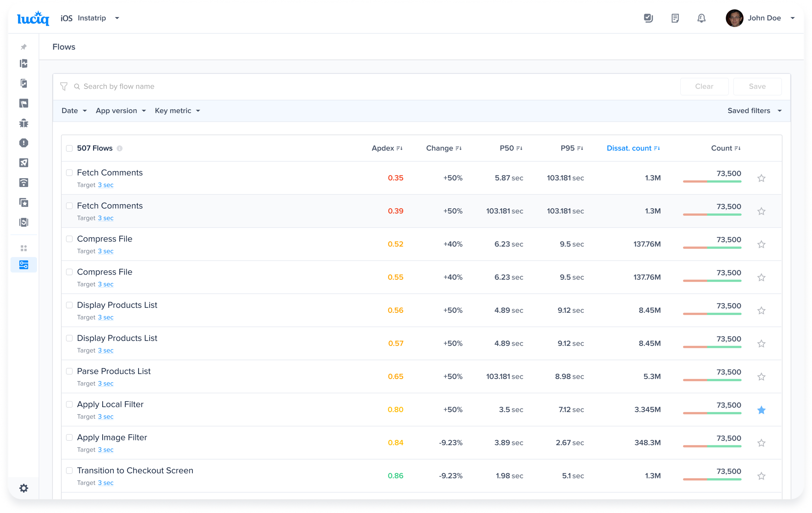Open the exclamation alert sidebar icon
Screen dimensions: 812x513
tap(24, 143)
